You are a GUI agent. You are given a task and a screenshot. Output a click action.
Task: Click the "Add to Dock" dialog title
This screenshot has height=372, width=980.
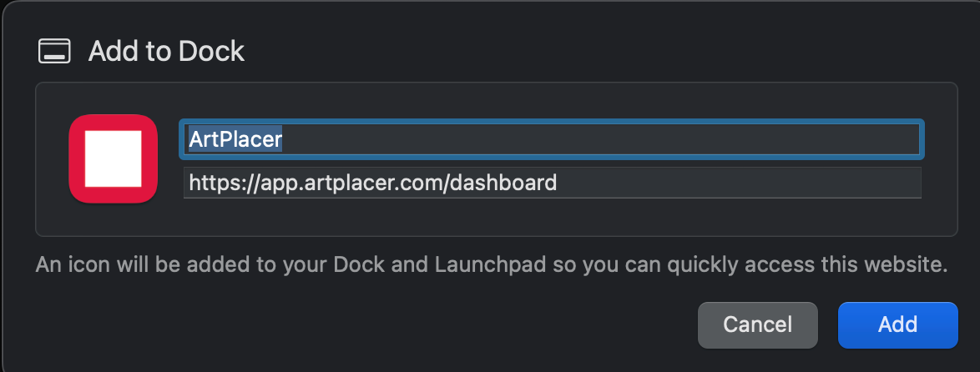pyautogui.click(x=166, y=51)
